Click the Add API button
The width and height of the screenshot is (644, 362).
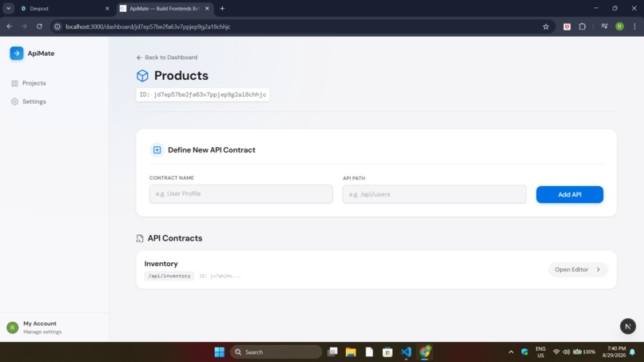570,195
